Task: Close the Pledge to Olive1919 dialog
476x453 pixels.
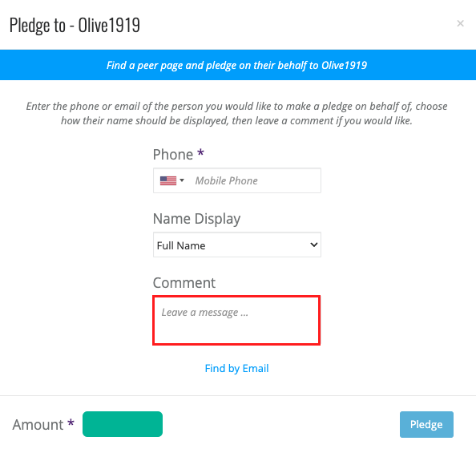Action: pyautogui.click(x=460, y=23)
